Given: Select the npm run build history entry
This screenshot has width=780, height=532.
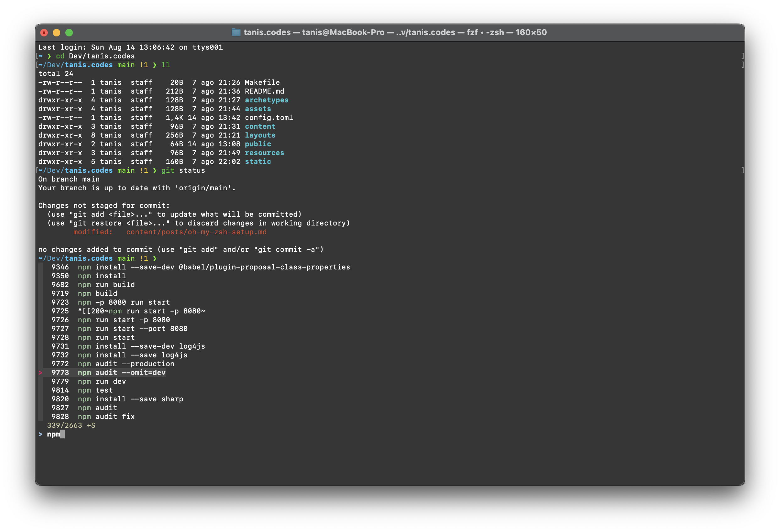Looking at the screenshot, I should [x=106, y=284].
